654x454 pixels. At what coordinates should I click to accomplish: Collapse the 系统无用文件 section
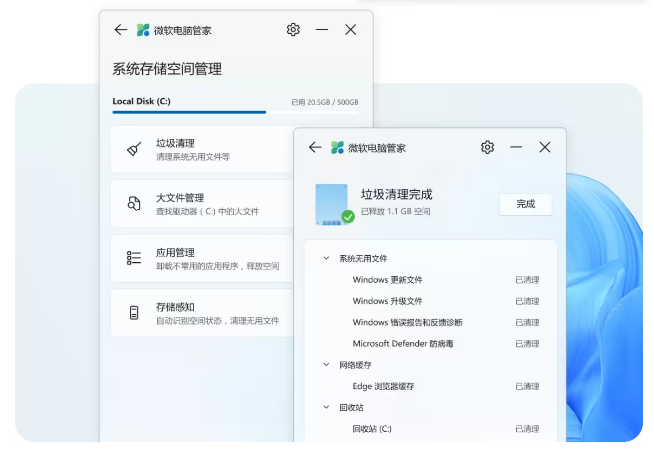pyautogui.click(x=326, y=258)
